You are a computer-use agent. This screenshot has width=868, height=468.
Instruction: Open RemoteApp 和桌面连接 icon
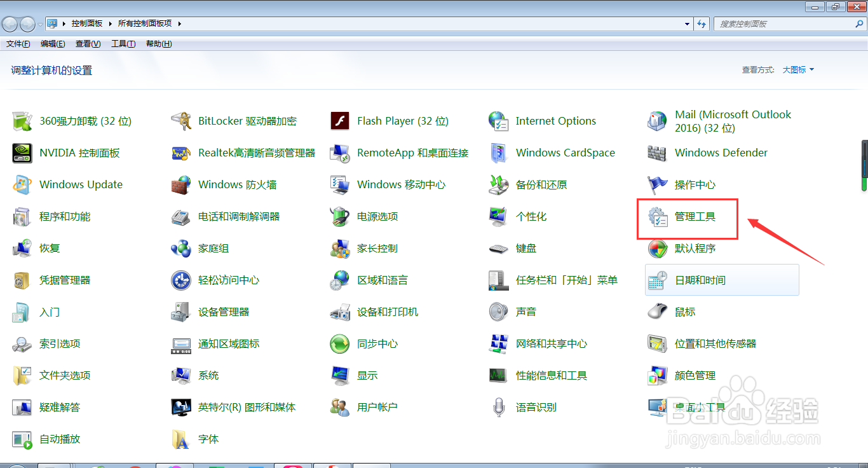point(340,153)
